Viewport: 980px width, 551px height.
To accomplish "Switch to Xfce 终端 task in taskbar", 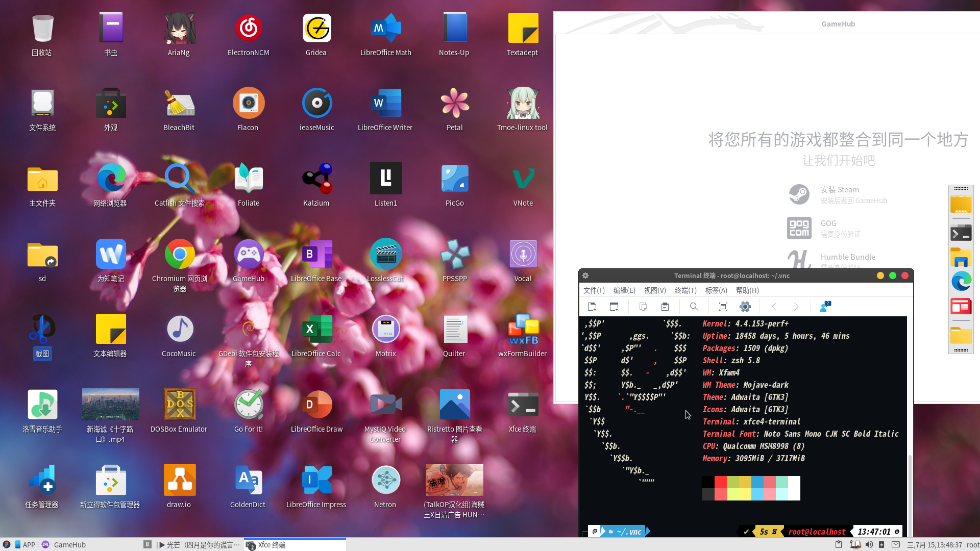I will pos(295,545).
